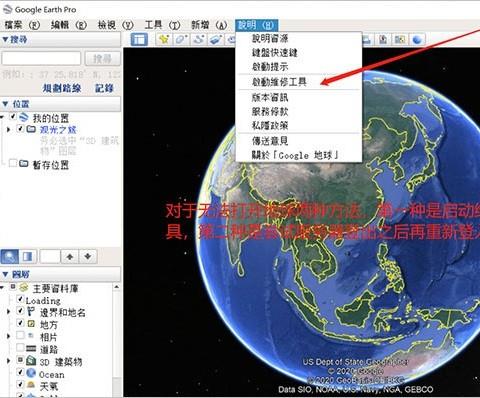Select the add path tool icon
Image resolution: width=480 pixels, height=398 pixels.
pos(199,40)
